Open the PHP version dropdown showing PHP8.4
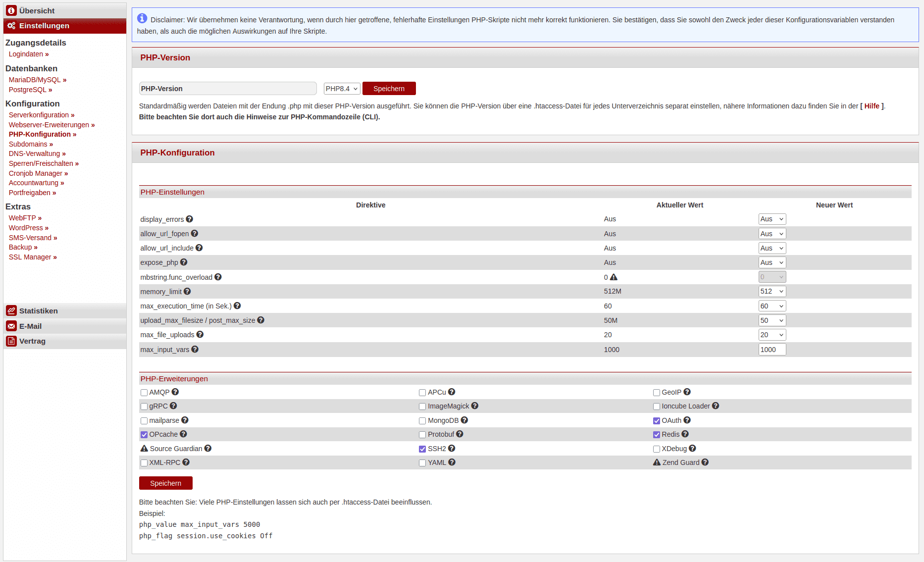Viewport: 924px width, 562px height. tap(342, 89)
